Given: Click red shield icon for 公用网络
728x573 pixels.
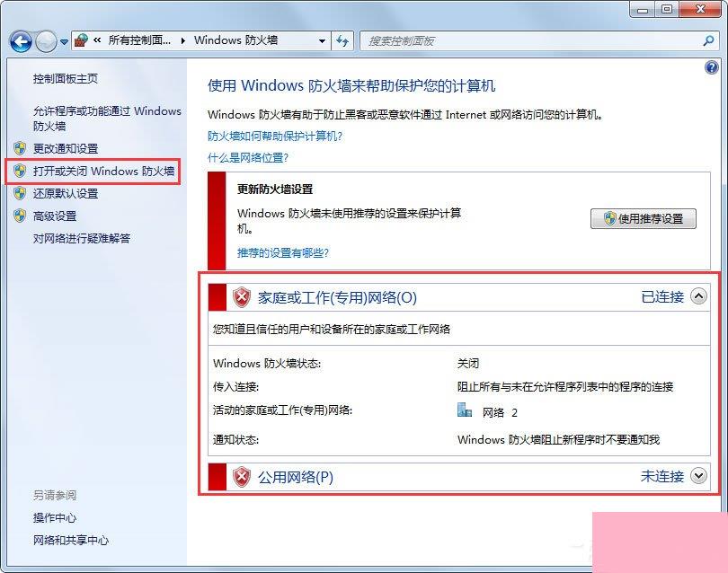Looking at the screenshot, I should click(x=242, y=477).
